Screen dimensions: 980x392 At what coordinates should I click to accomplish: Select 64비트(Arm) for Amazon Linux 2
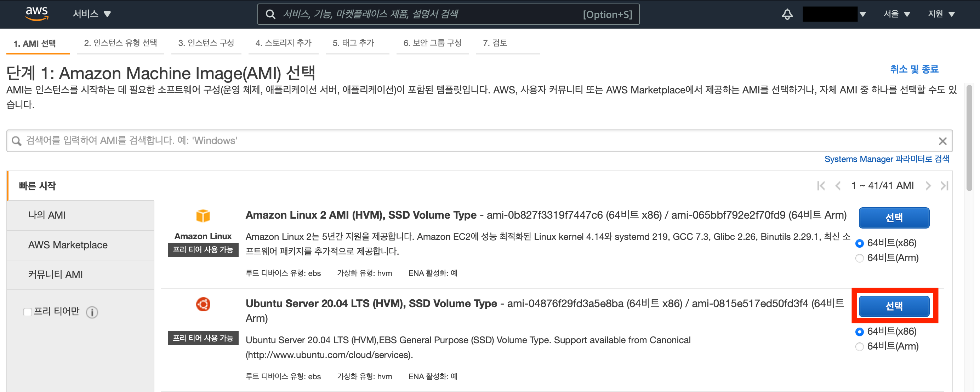click(x=859, y=258)
